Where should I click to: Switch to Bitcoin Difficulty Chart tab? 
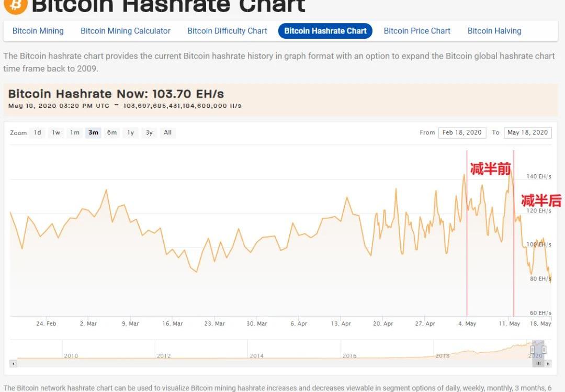[228, 31]
